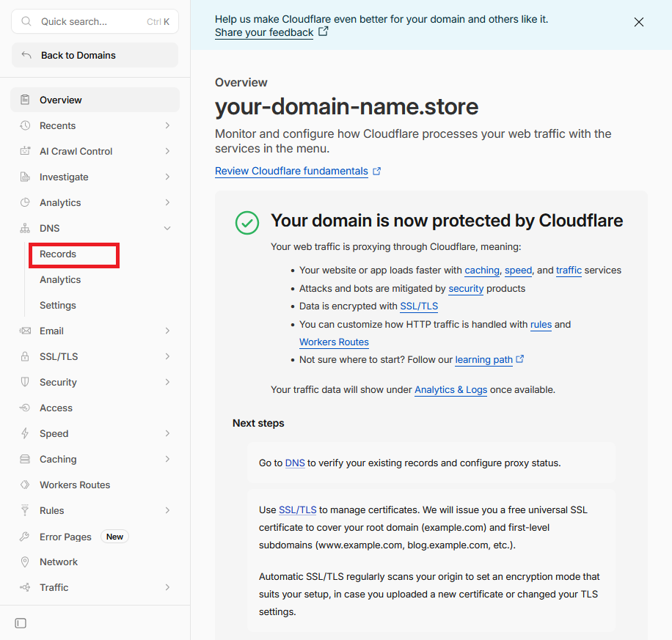Open the Share your feedback link
Screen dimensions: 672x640
pos(264,32)
